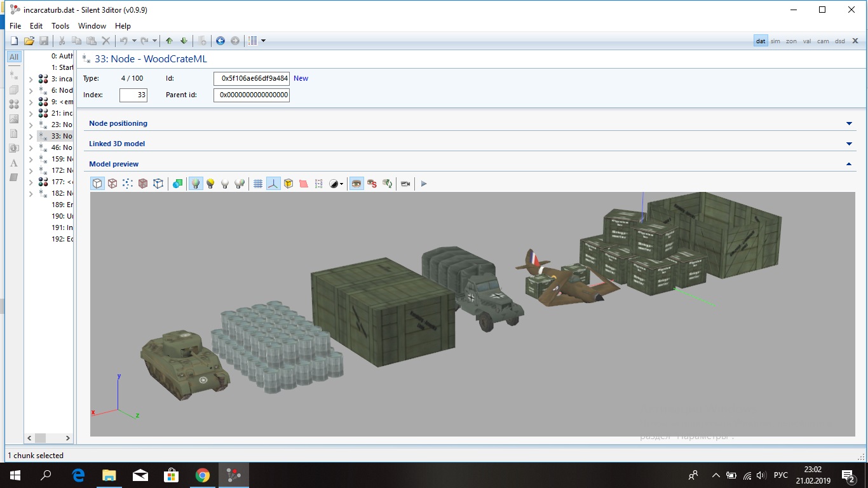868x488 pixels.
Task: Expand the Linked 3D model section
Action: (849, 144)
